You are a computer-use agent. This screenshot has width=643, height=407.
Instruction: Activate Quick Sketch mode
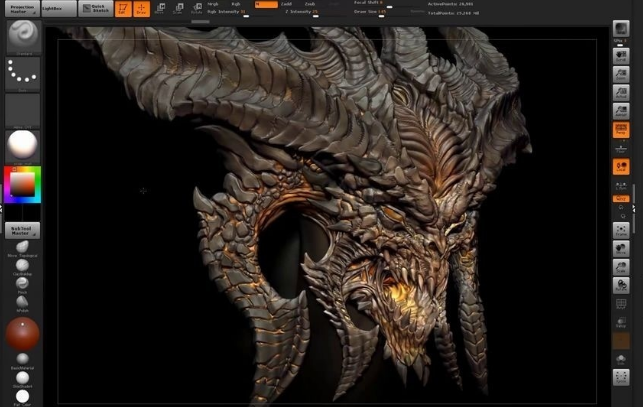(96, 9)
